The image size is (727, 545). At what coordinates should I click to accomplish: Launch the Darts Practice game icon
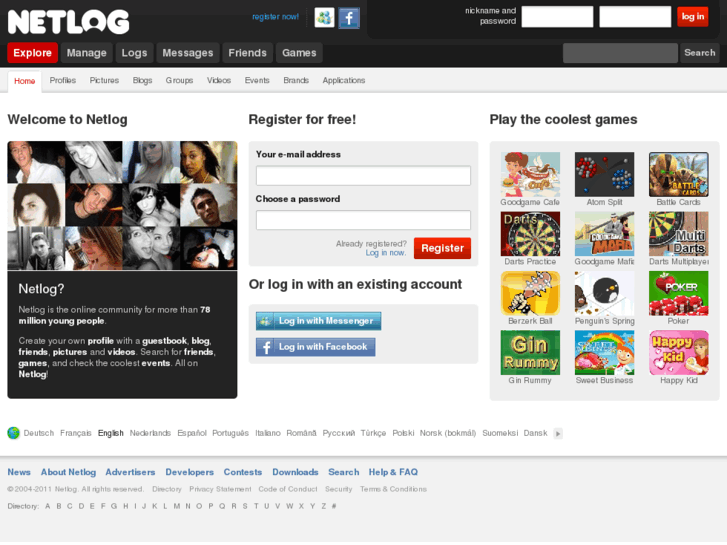[x=530, y=234]
